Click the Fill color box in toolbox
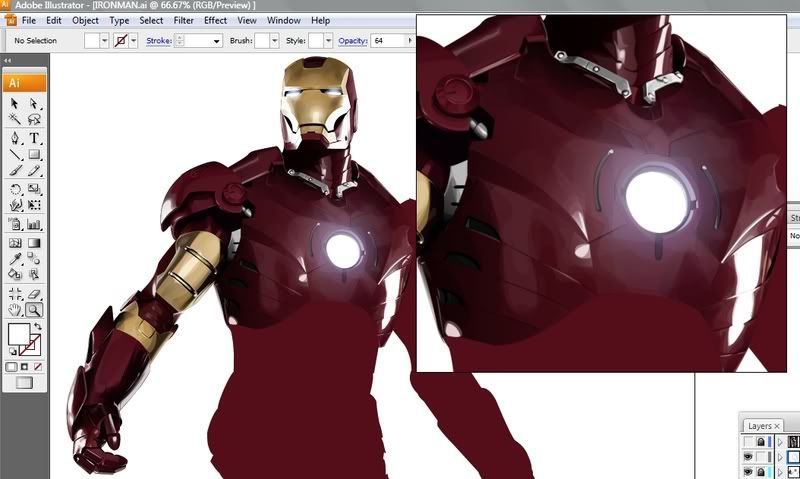The image size is (800, 479). point(19,334)
